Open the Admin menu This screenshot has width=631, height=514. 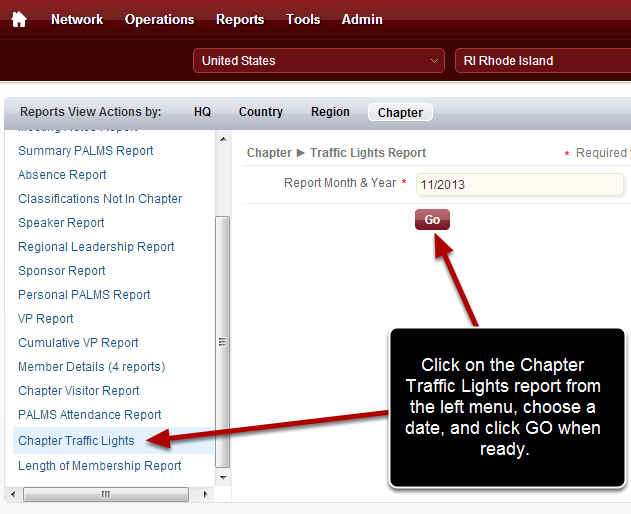click(362, 20)
